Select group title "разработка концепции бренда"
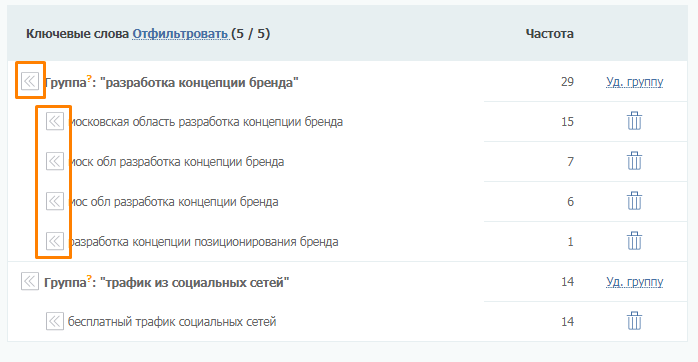The height and width of the screenshot is (362, 698). coord(199,82)
